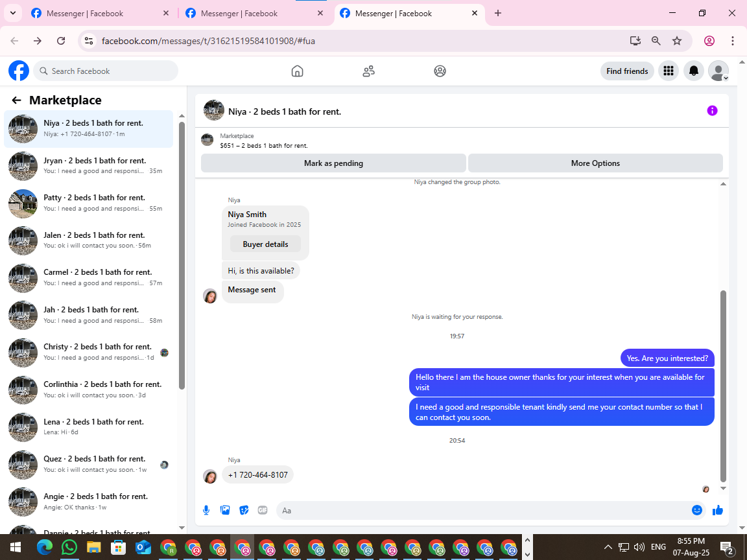Click the $651 Marketplace listing link

pos(264,146)
